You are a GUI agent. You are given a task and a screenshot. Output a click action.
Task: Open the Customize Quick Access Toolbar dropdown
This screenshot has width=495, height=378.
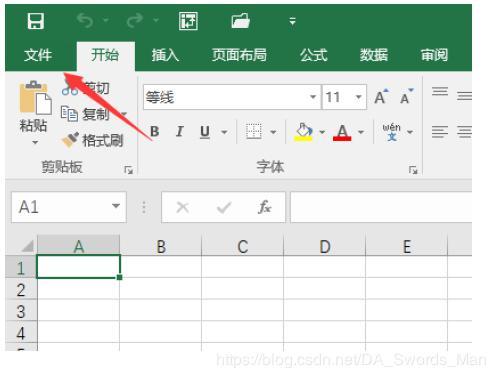click(292, 21)
